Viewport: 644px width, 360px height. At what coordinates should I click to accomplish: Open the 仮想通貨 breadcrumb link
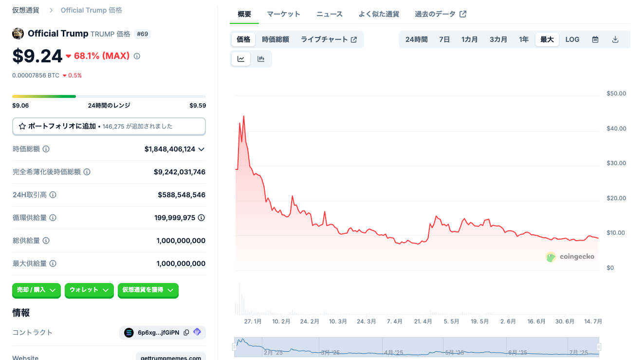[x=26, y=10]
